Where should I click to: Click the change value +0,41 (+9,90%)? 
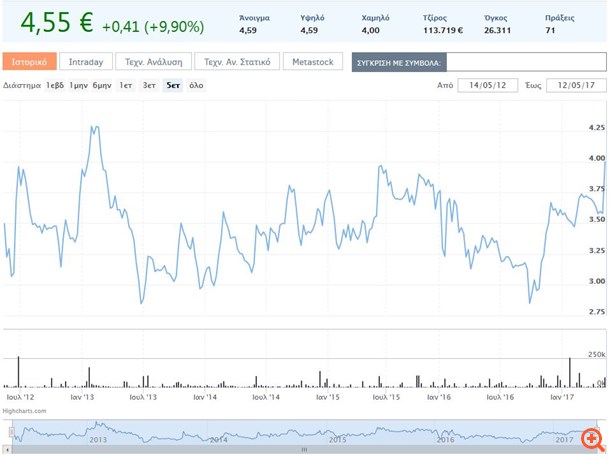(153, 26)
